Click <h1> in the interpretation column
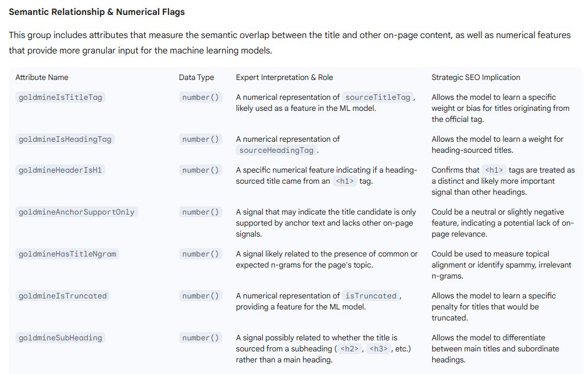This screenshot has width=588, height=374. click(x=345, y=181)
